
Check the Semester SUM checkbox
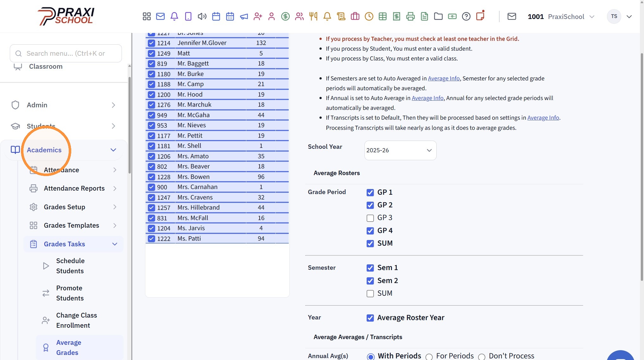[x=370, y=294]
